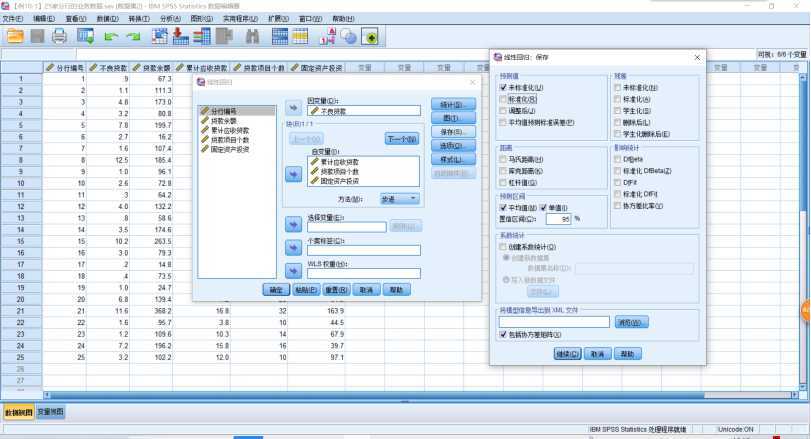Check 未标准化 in the residuals group
The image size is (811, 439).
pos(618,88)
